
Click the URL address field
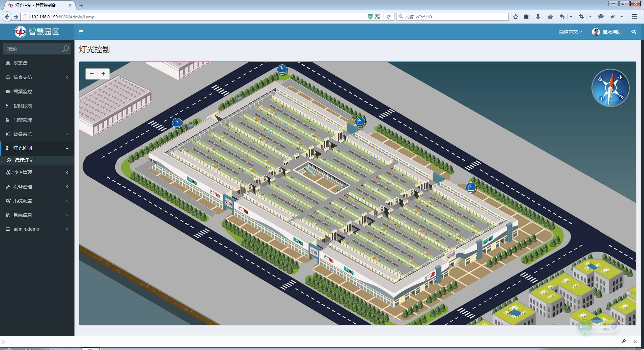(197, 17)
